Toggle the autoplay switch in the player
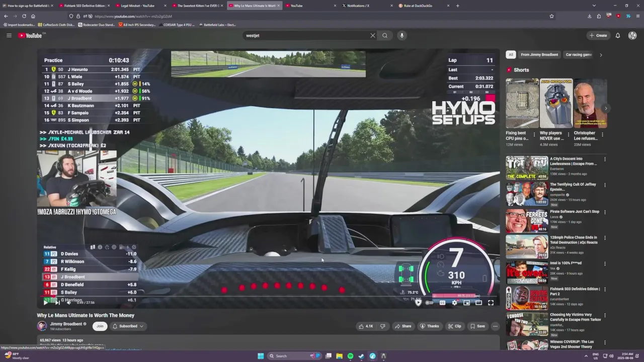Screen dimensions: 644x362 pos(429,303)
